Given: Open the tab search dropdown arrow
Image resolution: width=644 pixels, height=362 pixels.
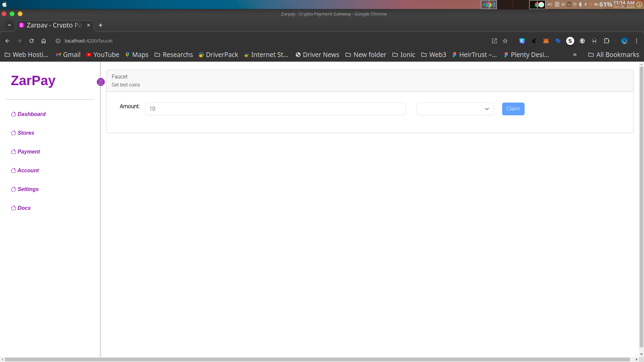Looking at the screenshot, I should [9, 25].
